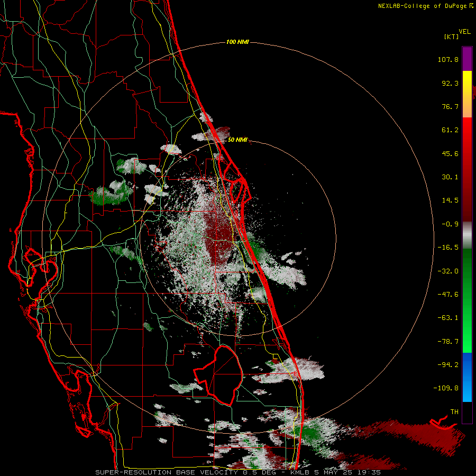The image size is (476, 476).
Task: Click the -32.0 velocity legend value
Action: (448, 271)
